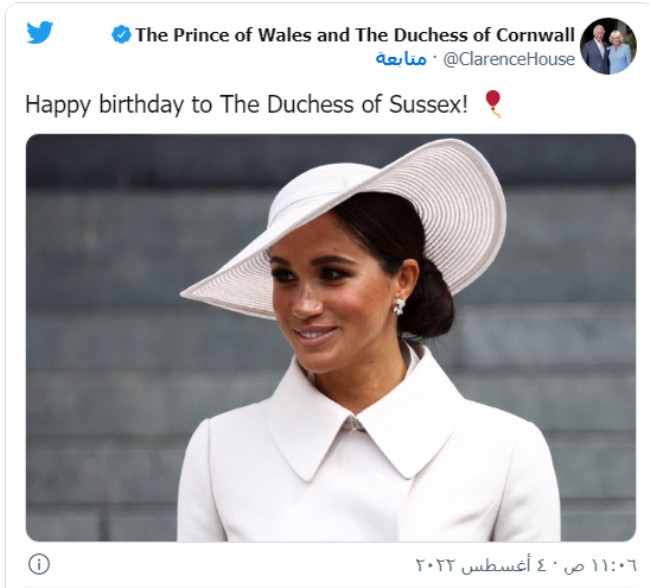This screenshot has height=588, width=650.
Task: Click the man in the profile avatar
Action: pyautogui.click(x=595, y=52)
